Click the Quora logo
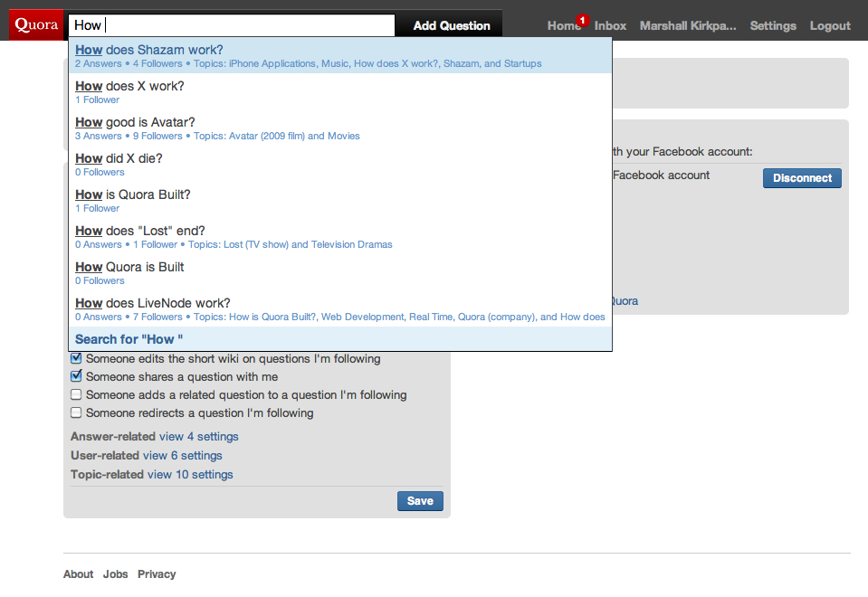 click(x=36, y=25)
